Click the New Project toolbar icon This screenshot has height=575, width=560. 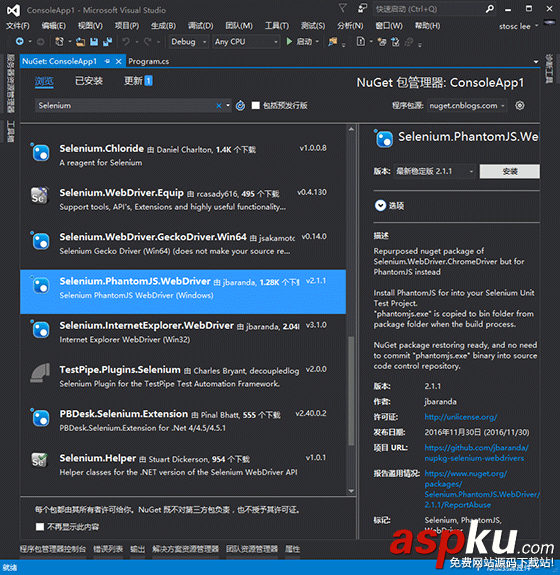[59, 42]
